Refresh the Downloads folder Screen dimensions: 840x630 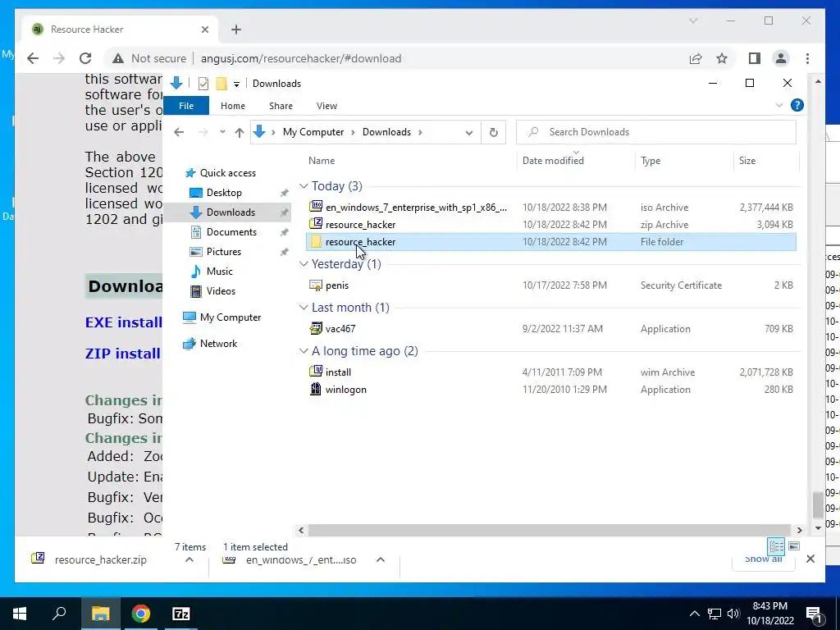[493, 132]
